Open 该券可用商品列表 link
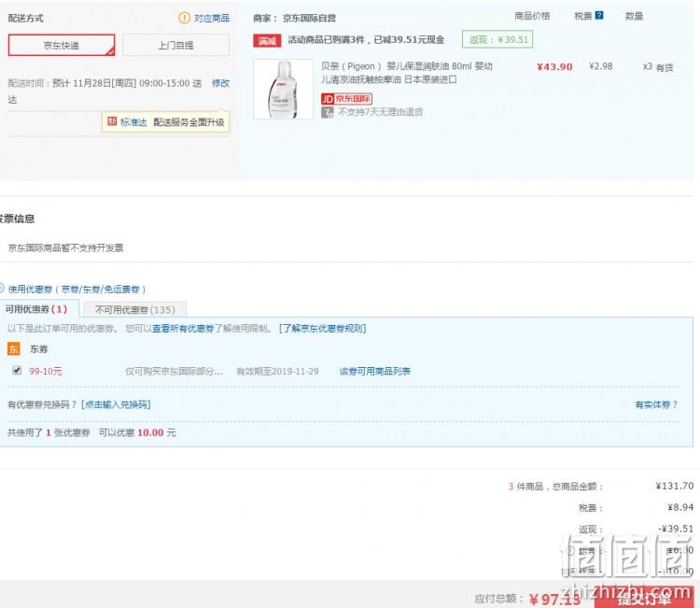Screen dimensions: 700x608 coord(375,371)
